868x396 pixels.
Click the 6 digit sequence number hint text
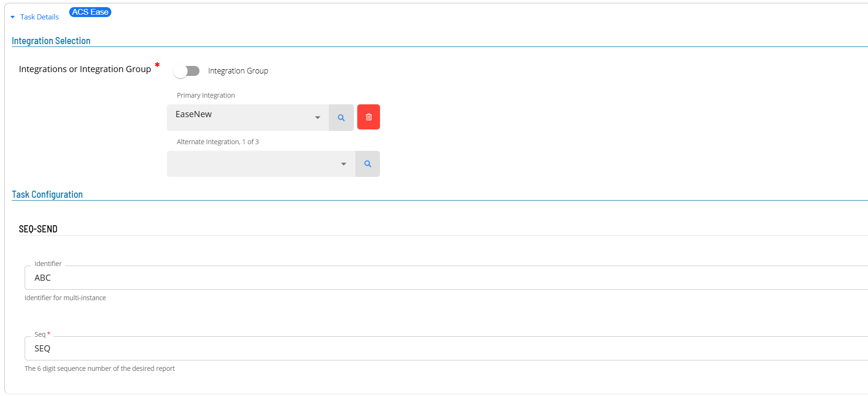(99, 368)
